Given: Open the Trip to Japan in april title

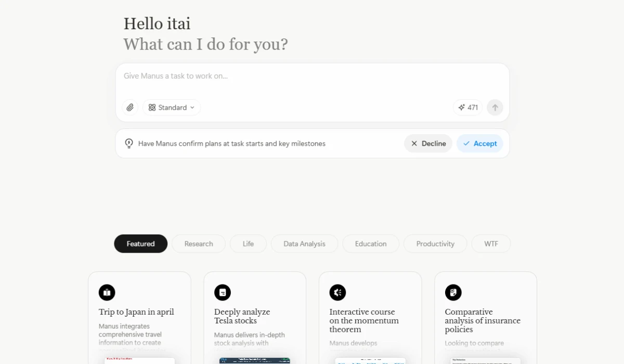Looking at the screenshot, I should coord(136,312).
